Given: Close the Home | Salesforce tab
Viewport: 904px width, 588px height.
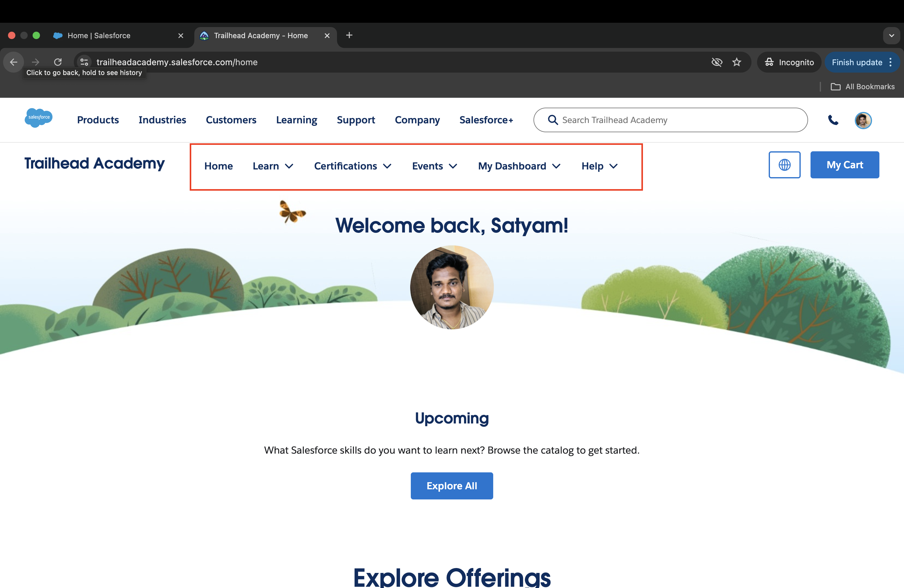Looking at the screenshot, I should pos(181,36).
